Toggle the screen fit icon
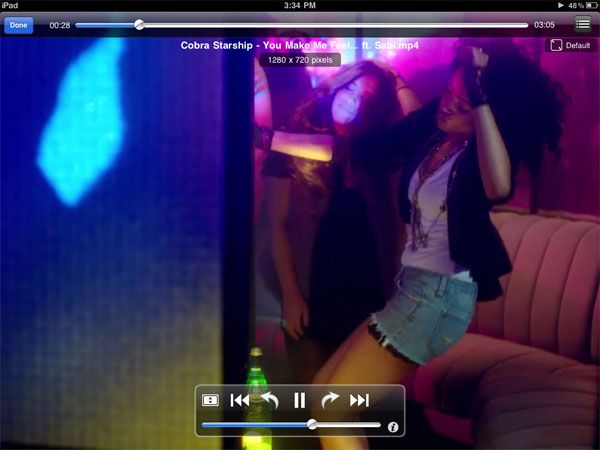Viewport: 600px width, 450px height. tap(210, 400)
